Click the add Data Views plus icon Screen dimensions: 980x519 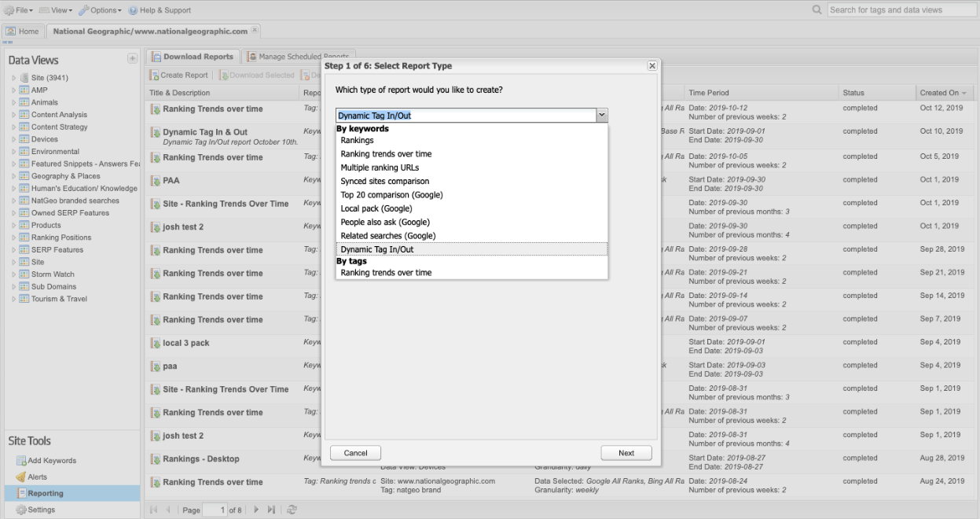coord(132,60)
